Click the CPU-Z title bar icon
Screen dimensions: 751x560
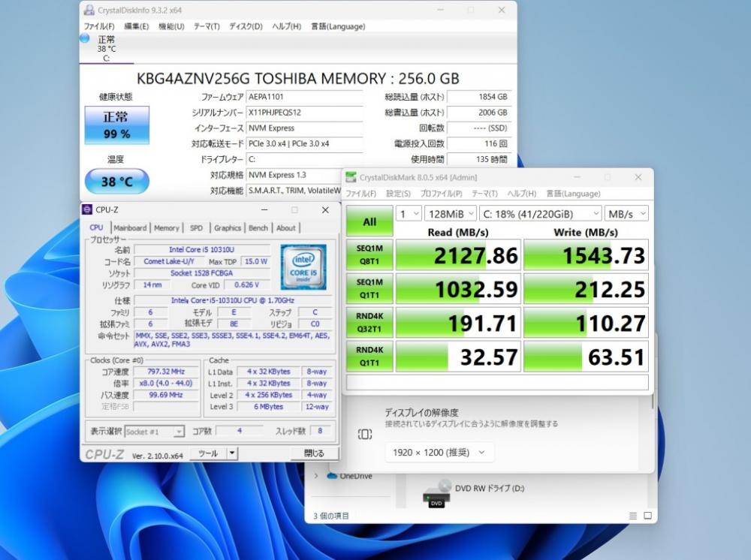(87, 209)
